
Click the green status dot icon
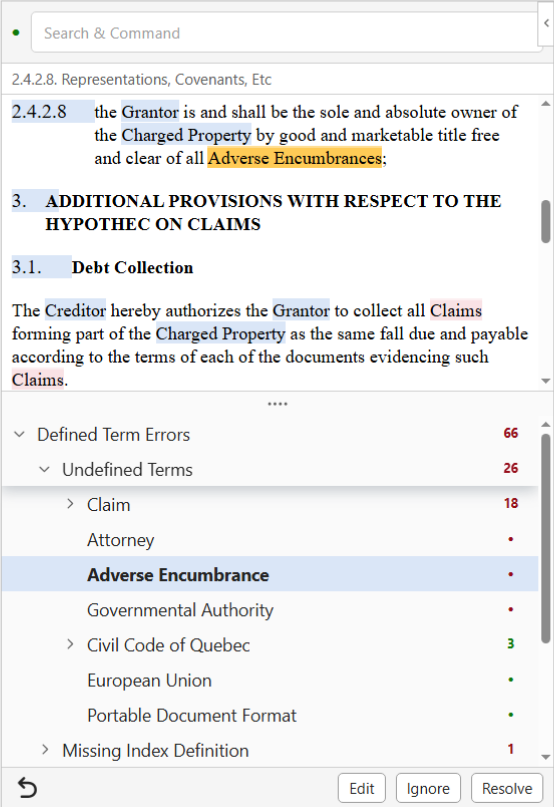tap(16, 33)
